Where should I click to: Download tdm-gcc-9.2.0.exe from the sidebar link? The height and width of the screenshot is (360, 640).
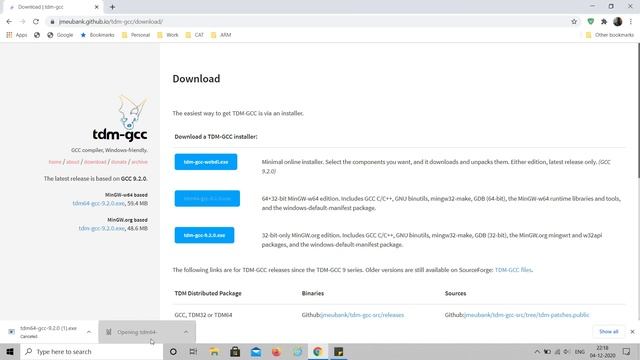(102, 228)
